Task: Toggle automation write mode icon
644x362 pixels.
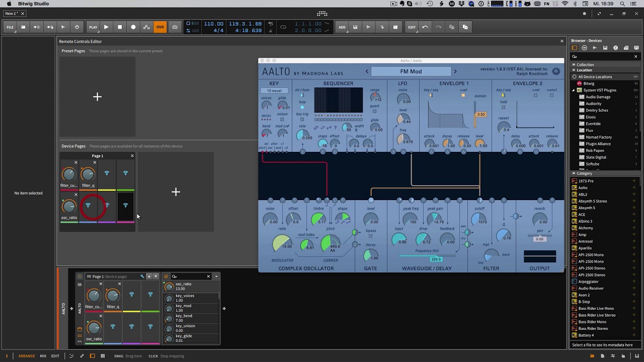Action: coord(146,27)
